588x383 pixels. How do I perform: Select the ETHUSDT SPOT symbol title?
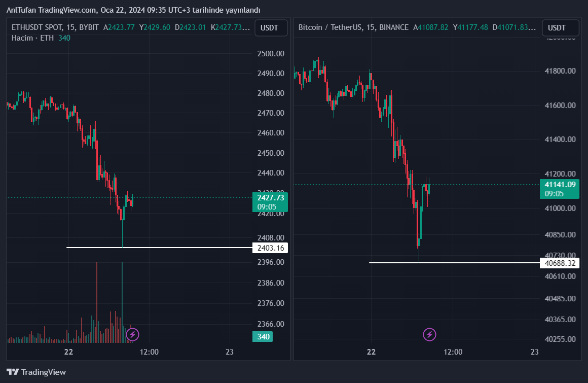tap(36, 27)
